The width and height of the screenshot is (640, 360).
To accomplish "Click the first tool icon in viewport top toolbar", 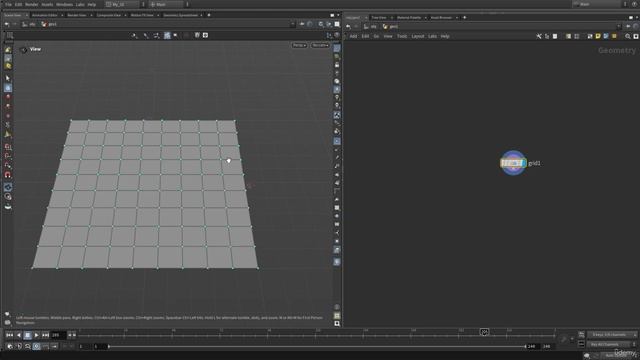I will [x=134, y=36].
